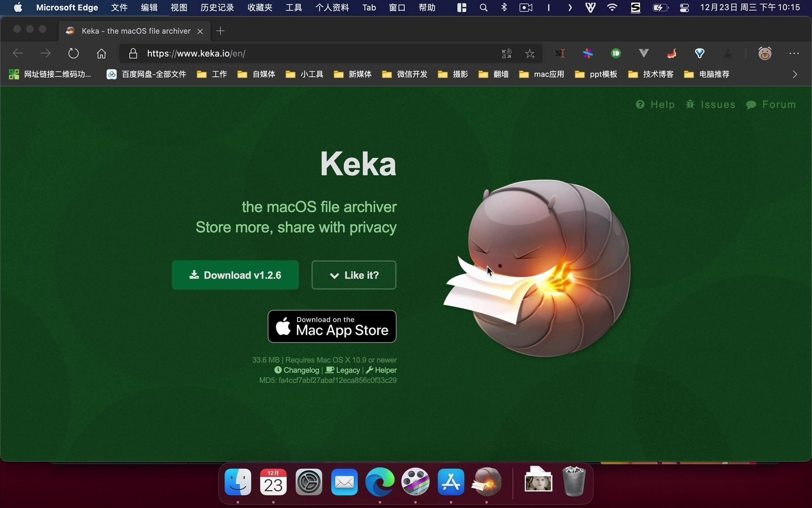Click the gray V extension icon
The width and height of the screenshot is (812, 508).
tap(644, 54)
